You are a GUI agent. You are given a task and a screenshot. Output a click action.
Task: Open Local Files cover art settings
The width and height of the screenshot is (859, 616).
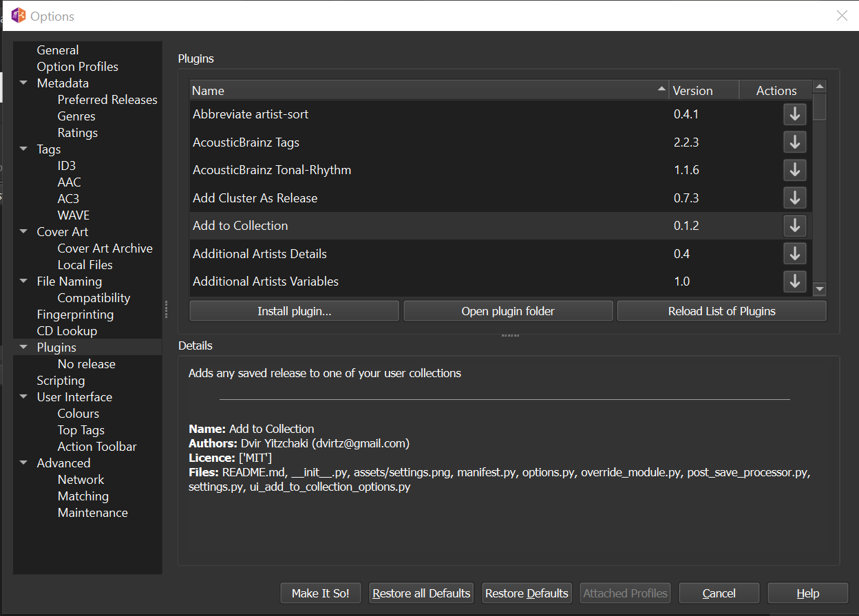tap(85, 265)
